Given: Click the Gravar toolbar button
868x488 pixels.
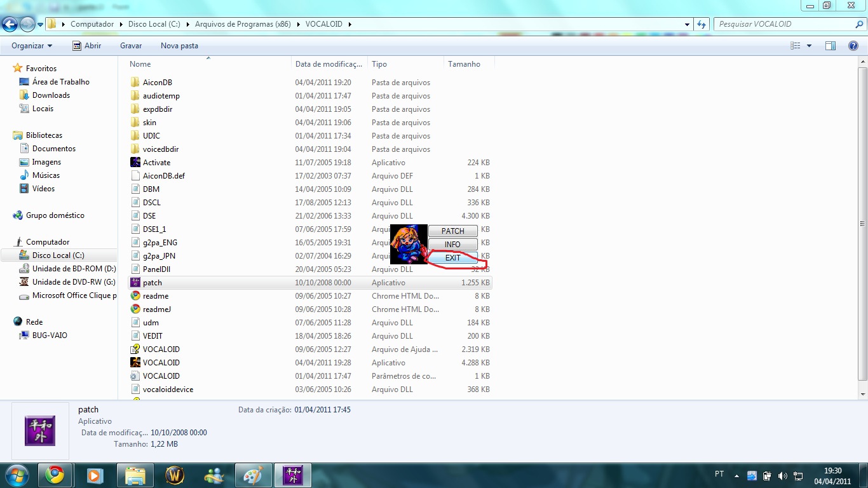Looking at the screenshot, I should 131,46.
